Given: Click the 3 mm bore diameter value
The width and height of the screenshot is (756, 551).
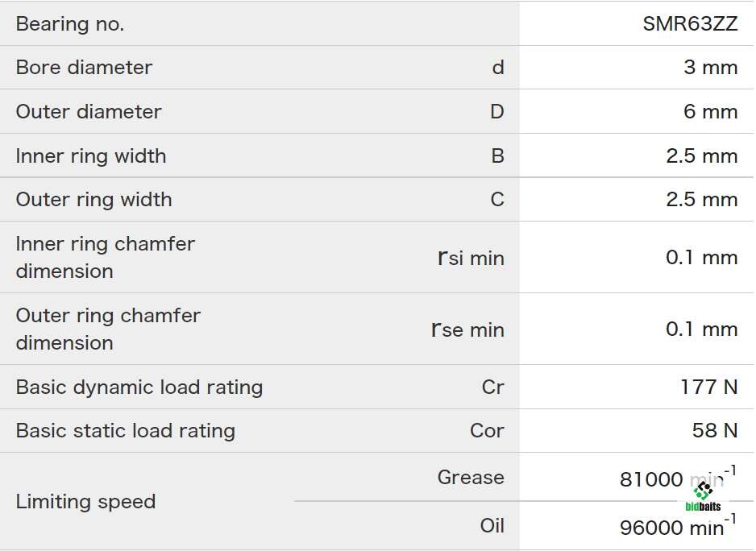Looking at the screenshot, I should 711,68.
